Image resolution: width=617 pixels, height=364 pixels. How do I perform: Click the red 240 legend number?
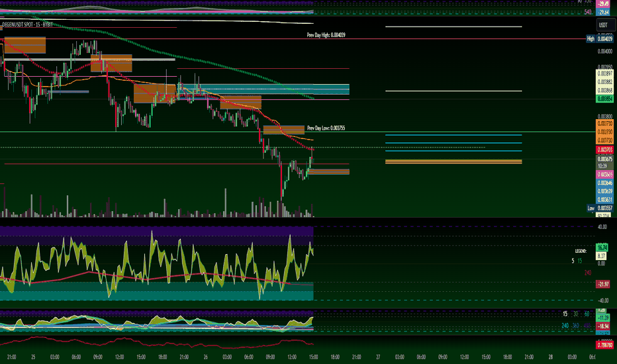pyautogui.click(x=587, y=272)
